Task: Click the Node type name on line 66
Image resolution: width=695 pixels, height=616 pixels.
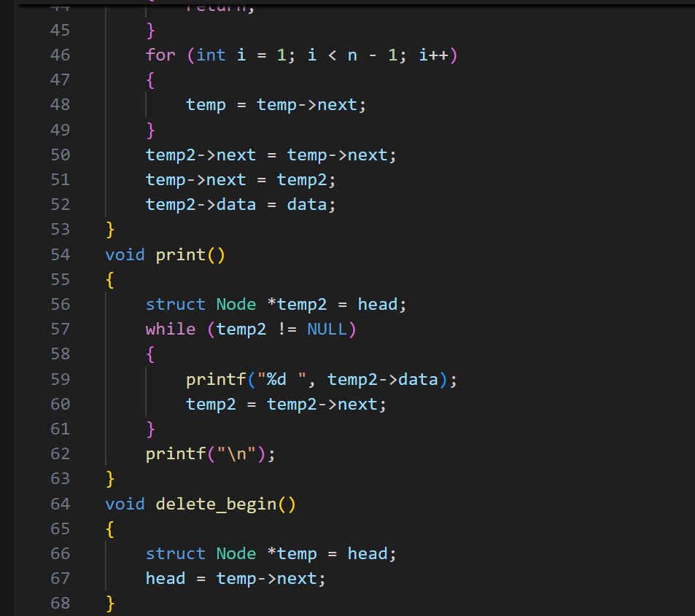Action: click(235, 553)
